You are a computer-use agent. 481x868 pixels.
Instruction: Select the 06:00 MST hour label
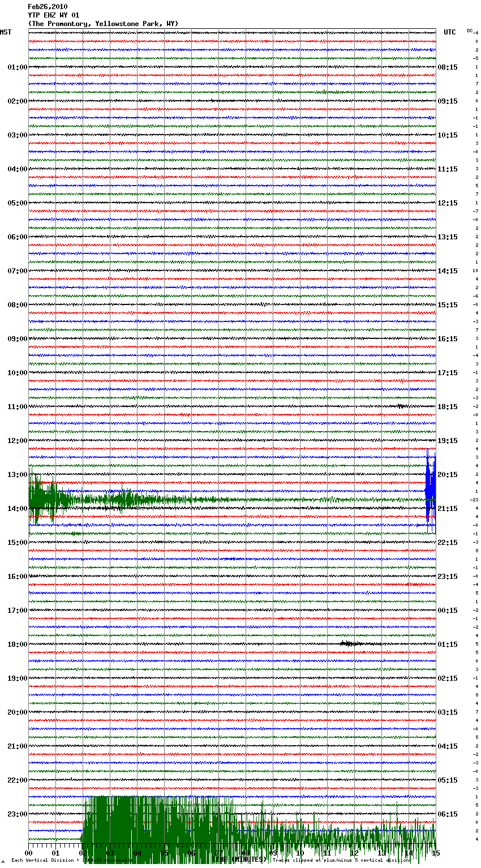pyautogui.click(x=18, y=237)
